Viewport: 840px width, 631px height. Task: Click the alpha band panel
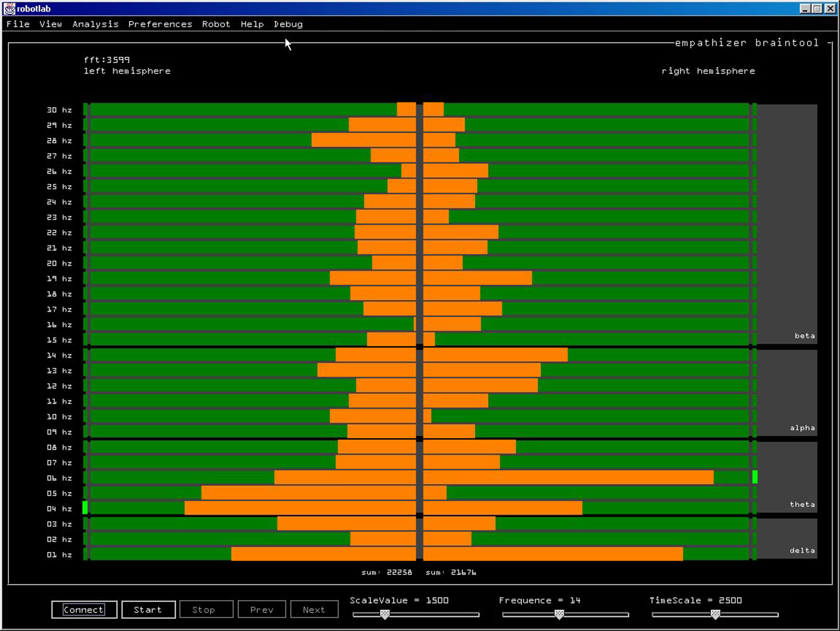pos(787,393)
